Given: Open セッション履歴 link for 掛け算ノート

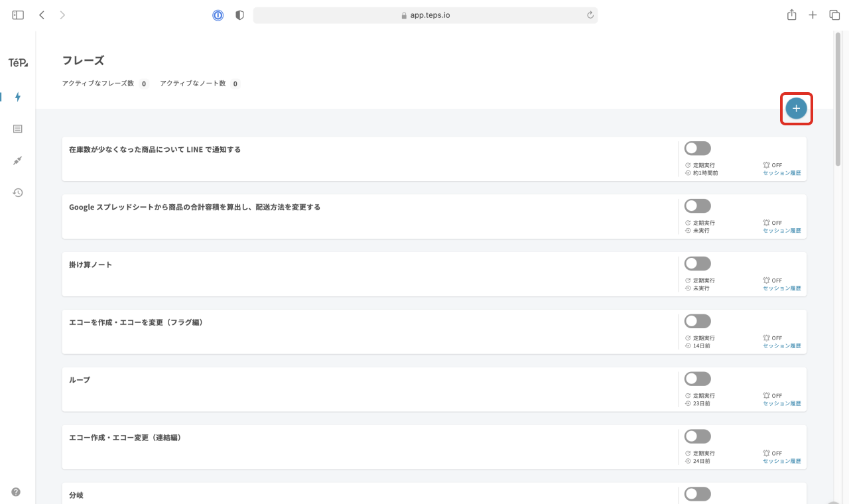Looking at the screenshot, I should [x=781, y=288].
